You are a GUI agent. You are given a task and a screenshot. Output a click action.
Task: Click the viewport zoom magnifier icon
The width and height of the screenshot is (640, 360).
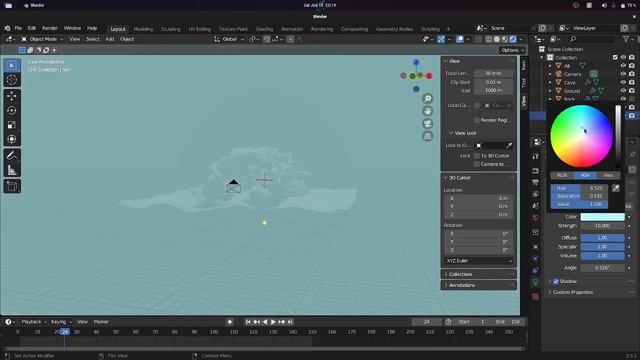tap(427, 99)
